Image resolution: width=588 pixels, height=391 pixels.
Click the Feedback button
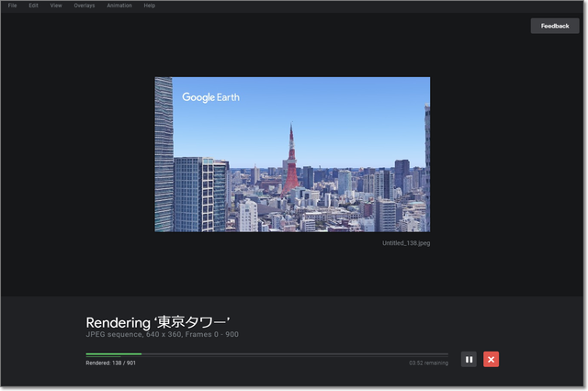(x=554, y=26)
